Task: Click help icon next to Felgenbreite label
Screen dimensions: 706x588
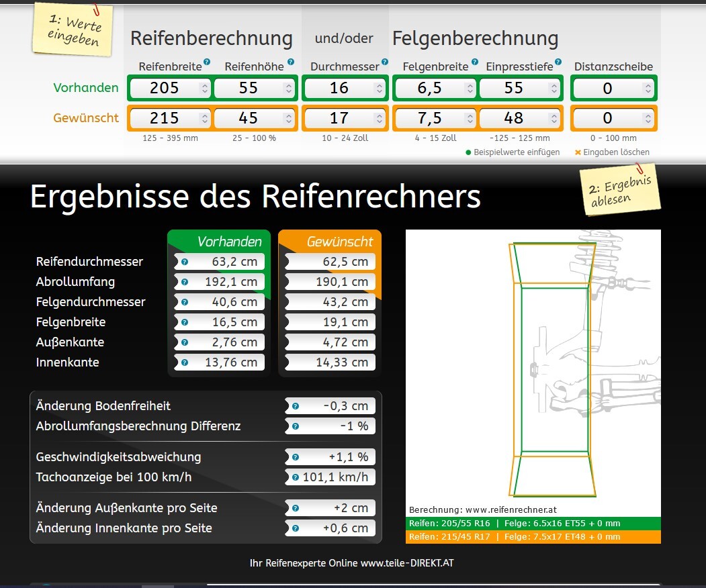Action: click(474, 62)
